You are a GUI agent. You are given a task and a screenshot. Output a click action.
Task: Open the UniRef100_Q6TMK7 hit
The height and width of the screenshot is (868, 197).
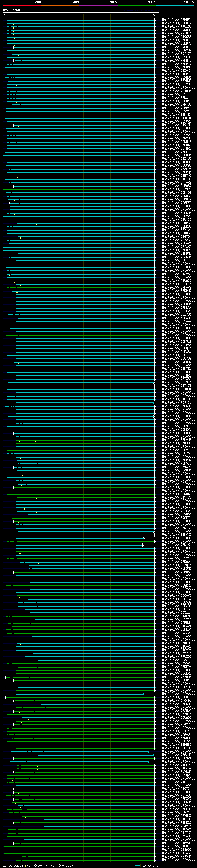click(x=177, y=375)
